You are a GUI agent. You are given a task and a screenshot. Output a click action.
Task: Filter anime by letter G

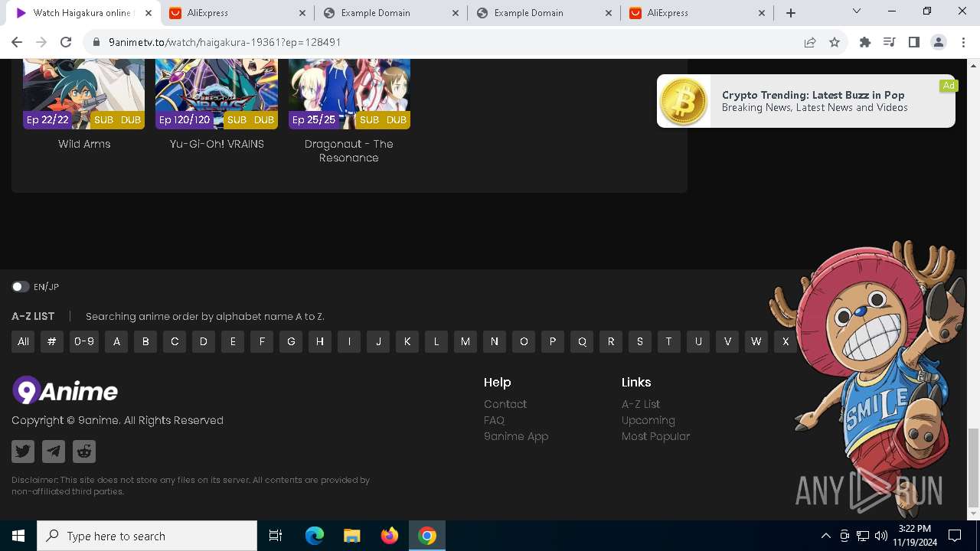(x=291, y=341)
